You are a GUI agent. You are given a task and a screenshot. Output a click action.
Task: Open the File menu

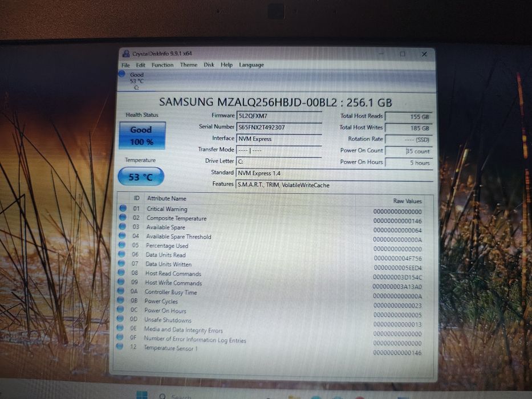tap(125, 65)
